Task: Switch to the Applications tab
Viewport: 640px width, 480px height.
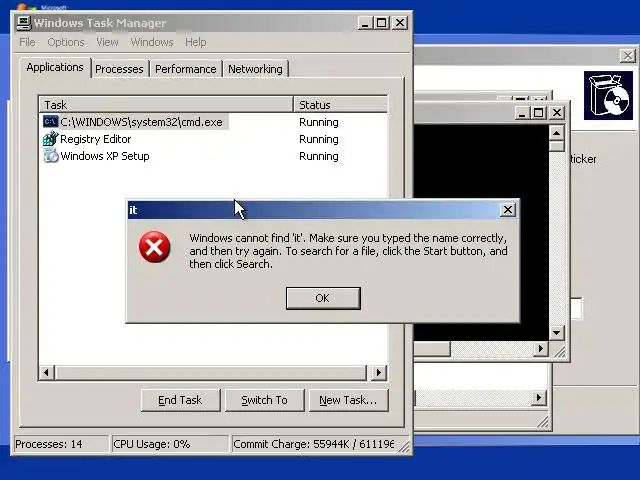Action: (x=55, y=67)
